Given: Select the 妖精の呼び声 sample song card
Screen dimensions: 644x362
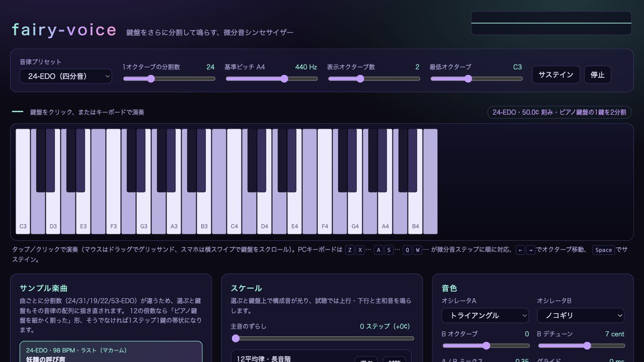Looking at the screenshot, I should (x=111, y=352).
